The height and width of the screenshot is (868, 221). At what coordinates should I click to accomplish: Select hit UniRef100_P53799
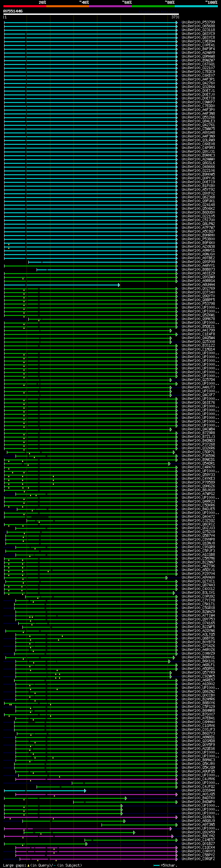[198, 22]
